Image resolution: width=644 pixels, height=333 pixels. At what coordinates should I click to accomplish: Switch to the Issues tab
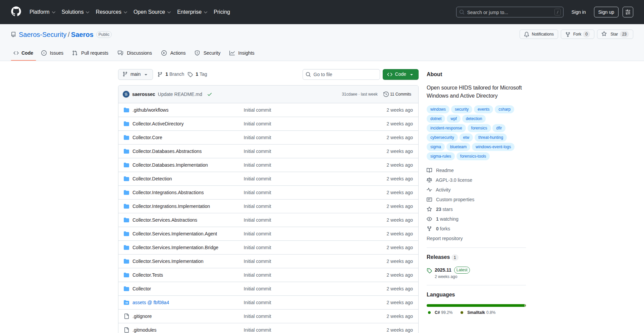click(52, 53)
